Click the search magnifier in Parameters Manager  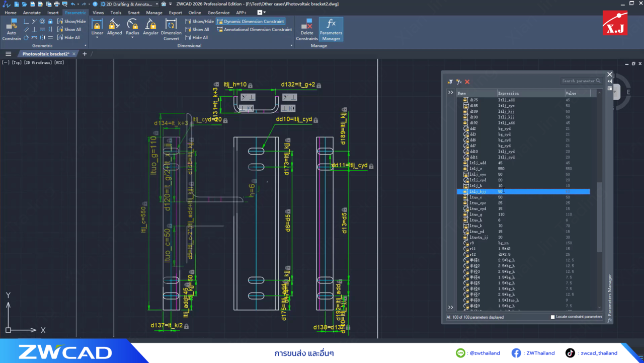598,81
